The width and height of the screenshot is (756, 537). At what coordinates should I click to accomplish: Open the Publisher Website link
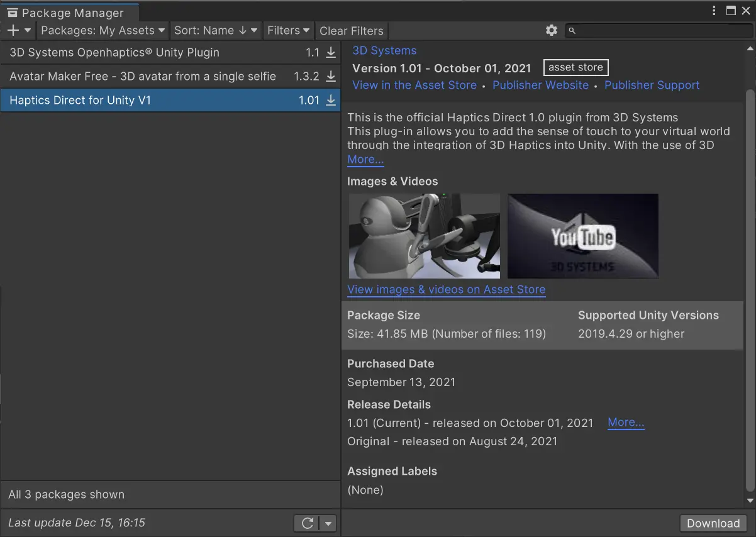point(541,86)
